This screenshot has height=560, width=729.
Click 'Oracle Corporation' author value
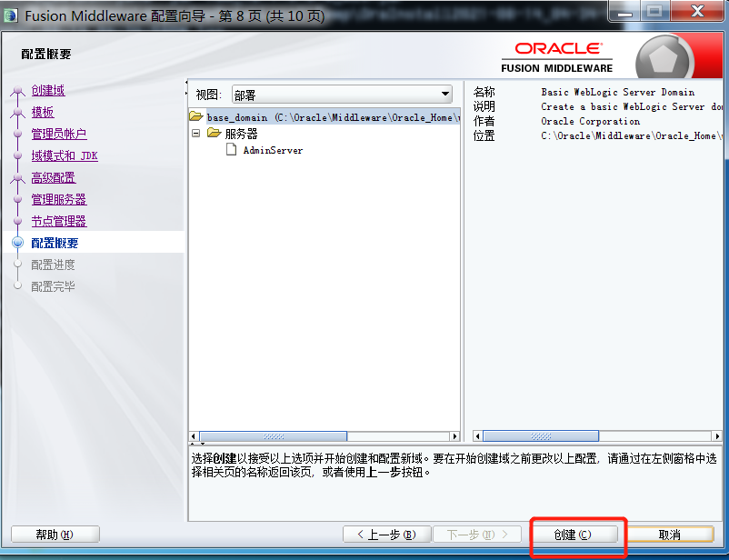pyautogui.click(x=591, y=122)
